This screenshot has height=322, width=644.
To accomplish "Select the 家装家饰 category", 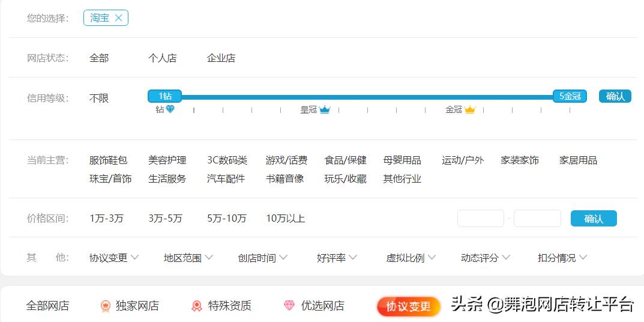I will coord(520,160).
